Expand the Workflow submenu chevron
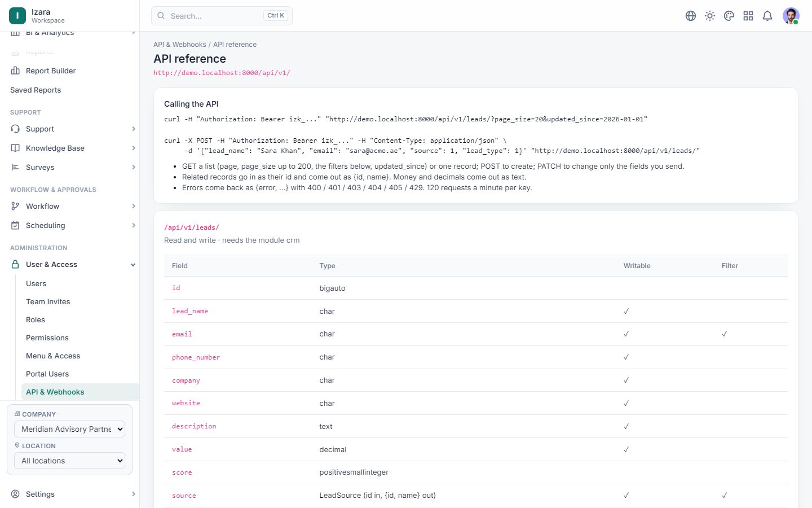 (134, 206)
